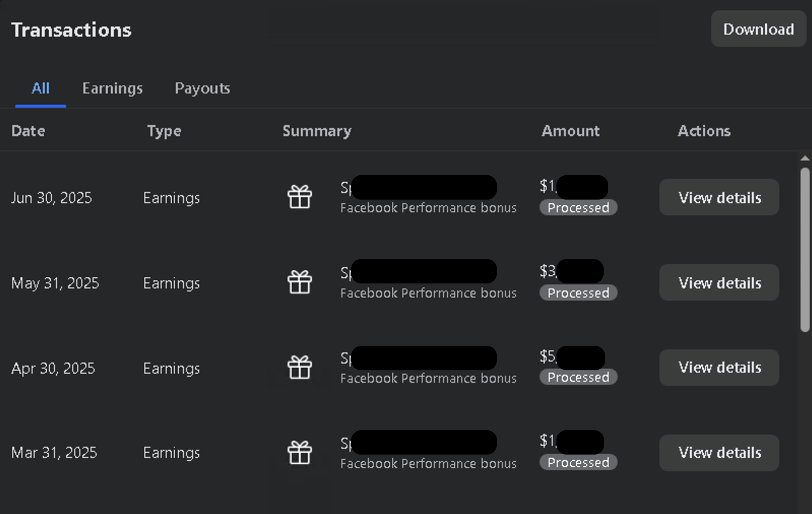The image size is (812, 514).
Task: Click the transactions list scrollbar thumb
Action: click(805, 250)
